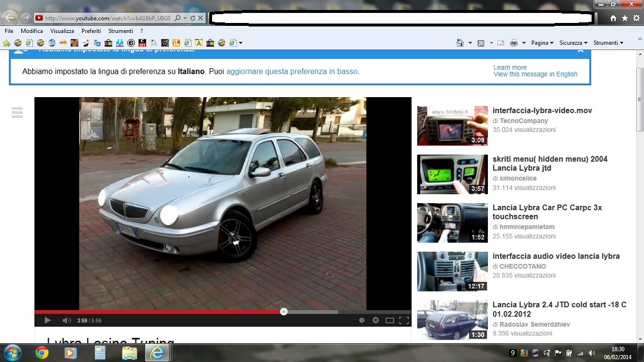644x362 pixels.
Task: Click the watch later clock icon
Action: pos(362,320)
